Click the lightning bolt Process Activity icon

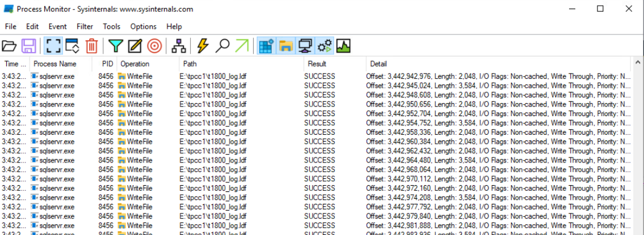[x=203, y=46]
